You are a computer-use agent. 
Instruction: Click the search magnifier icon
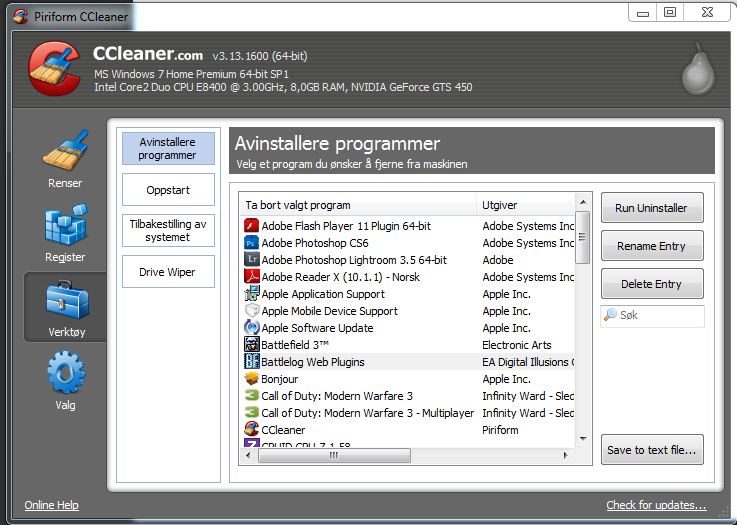(610, 314)
